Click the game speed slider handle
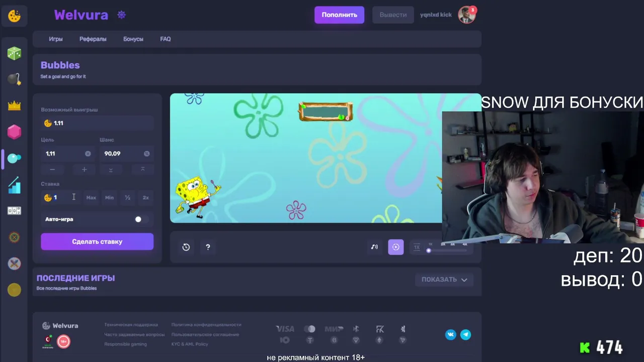 pyautogui.click(x=429, y=250)
